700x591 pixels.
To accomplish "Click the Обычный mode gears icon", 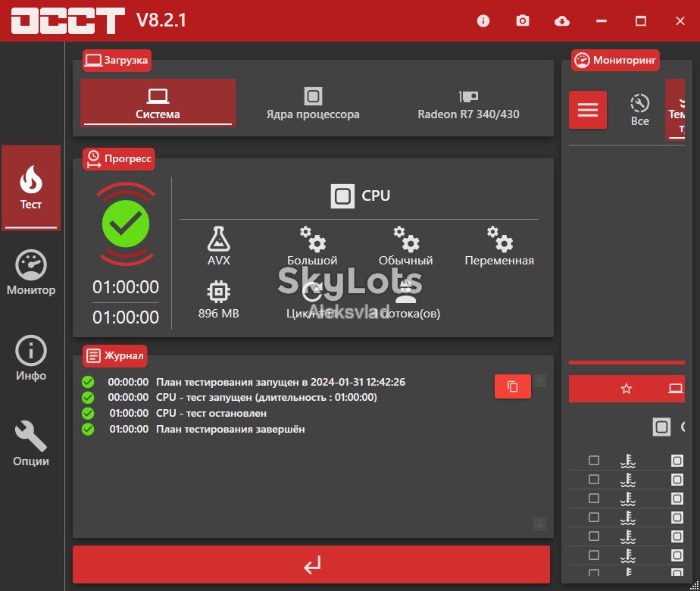I will (406, 239).
